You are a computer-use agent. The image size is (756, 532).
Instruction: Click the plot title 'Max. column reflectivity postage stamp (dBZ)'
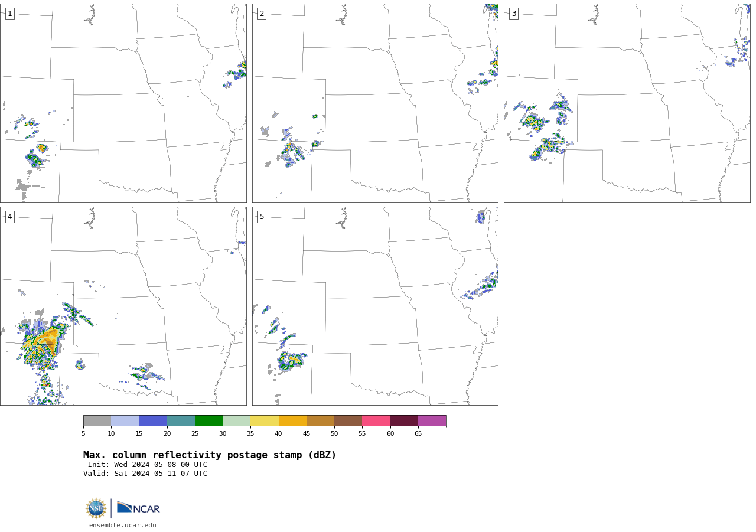click(x=210, y=455)
